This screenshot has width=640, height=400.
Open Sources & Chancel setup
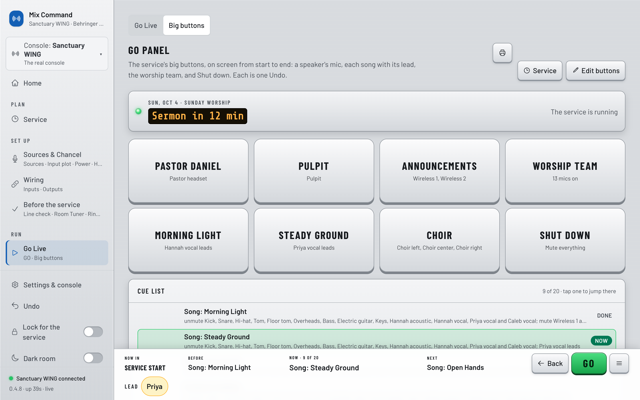point(57,159)
